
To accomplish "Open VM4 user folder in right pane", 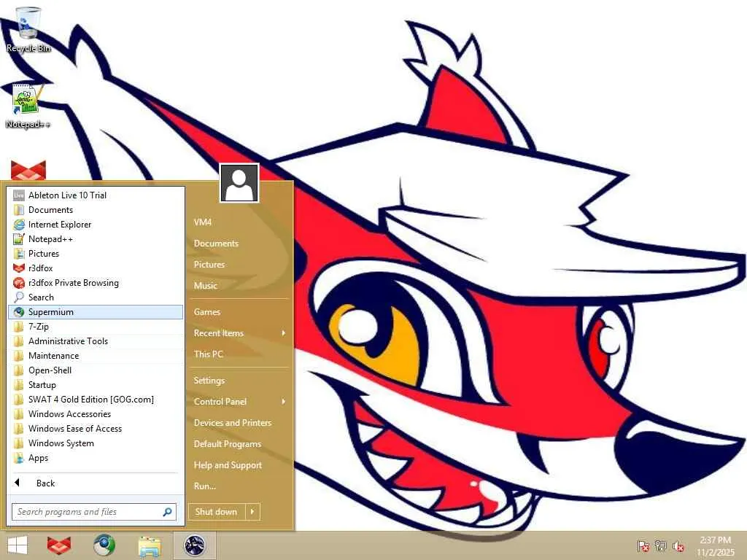I will (x=239, y=222).
